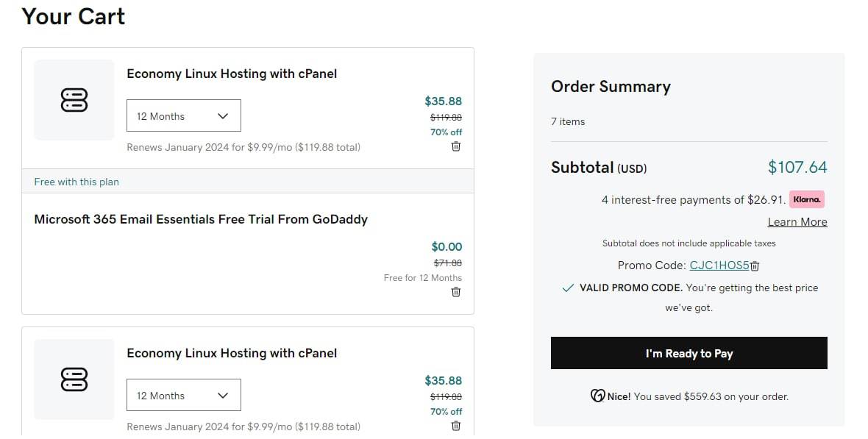
Task: Remove the first Economy Linux Hosting item
Action: (x=455, y=146)
